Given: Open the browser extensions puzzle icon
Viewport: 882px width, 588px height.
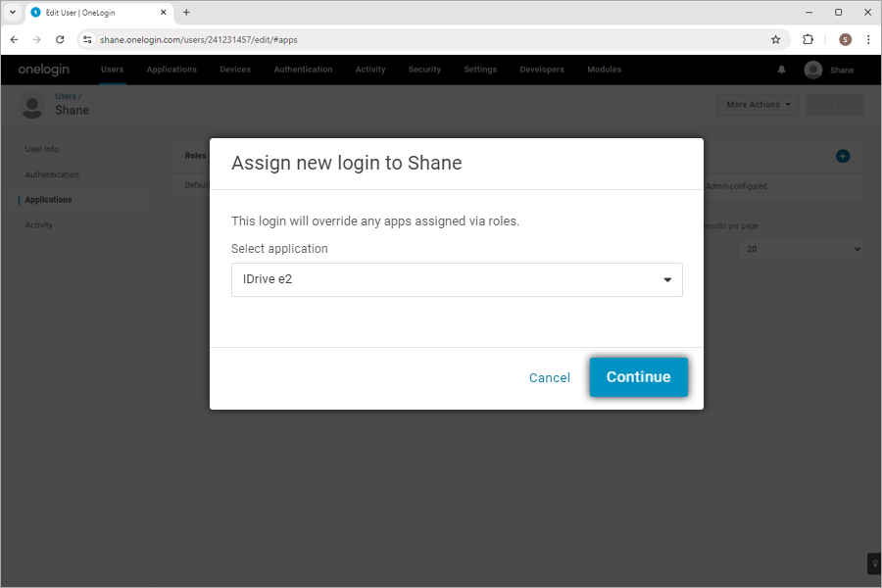Looking at the screenshot, I should [808, 39].
